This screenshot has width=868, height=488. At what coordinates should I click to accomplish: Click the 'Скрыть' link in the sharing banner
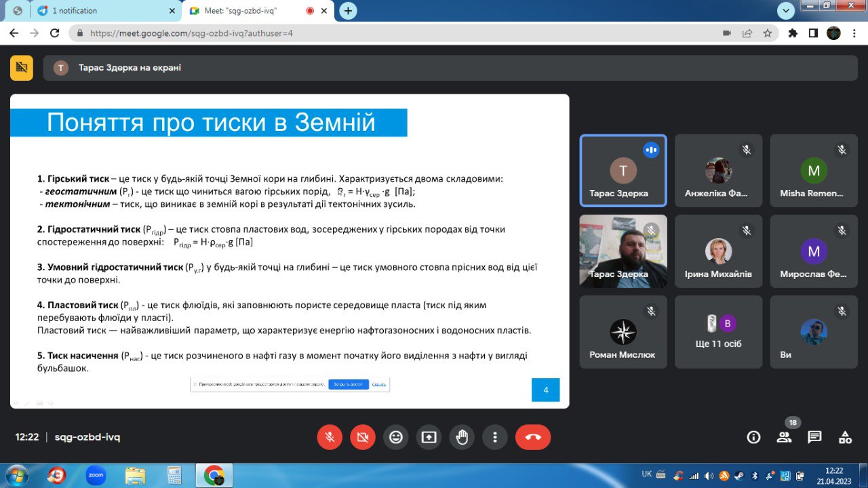point(378,385)
